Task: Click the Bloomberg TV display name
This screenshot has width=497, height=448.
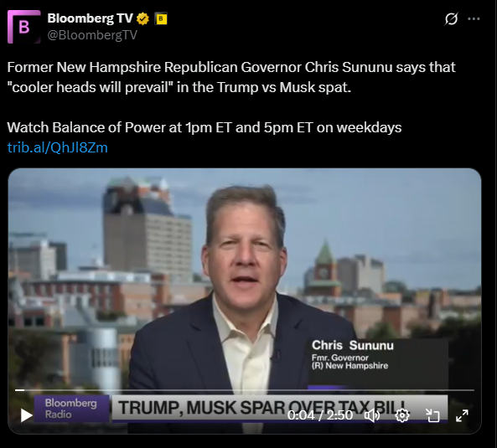Action: [x=90, y=18]
